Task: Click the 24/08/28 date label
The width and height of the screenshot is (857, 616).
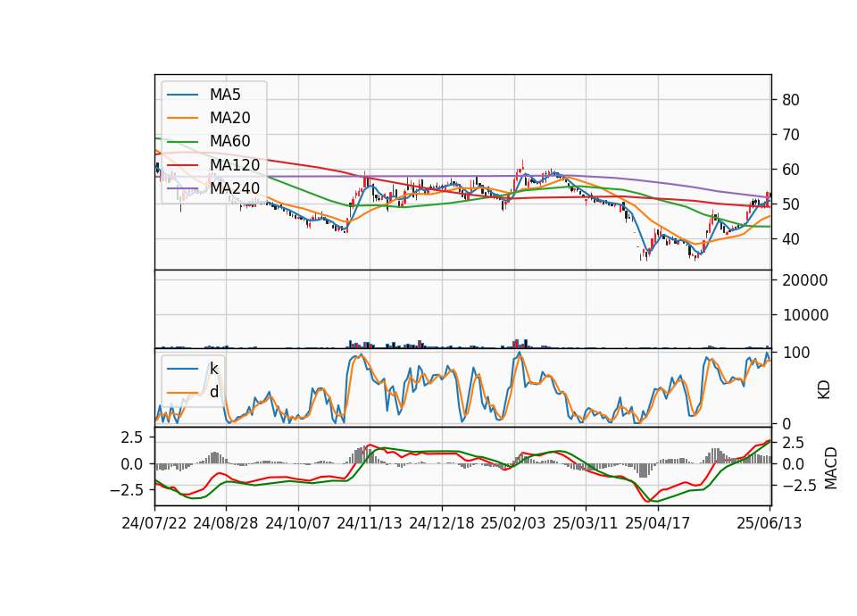Action: click(x=226, y=523)
